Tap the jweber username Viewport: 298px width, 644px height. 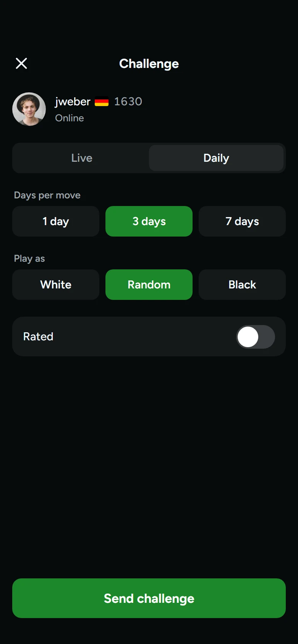point(73,102)
